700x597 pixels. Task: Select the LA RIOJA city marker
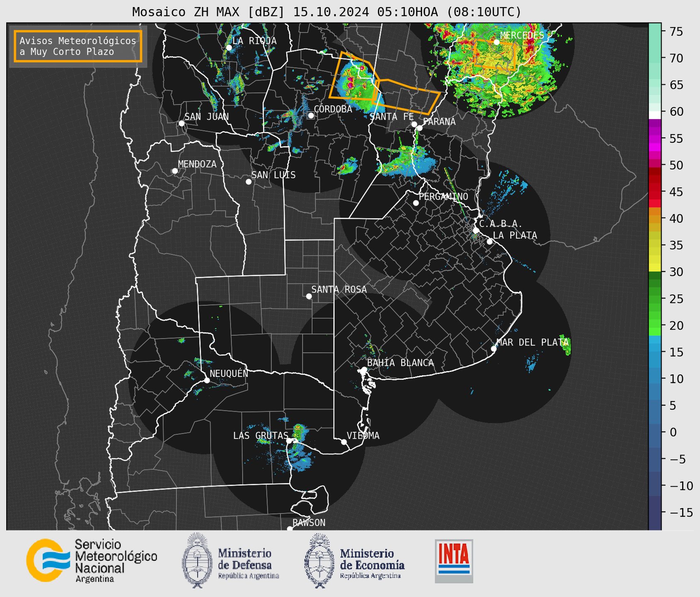(229, 48)
